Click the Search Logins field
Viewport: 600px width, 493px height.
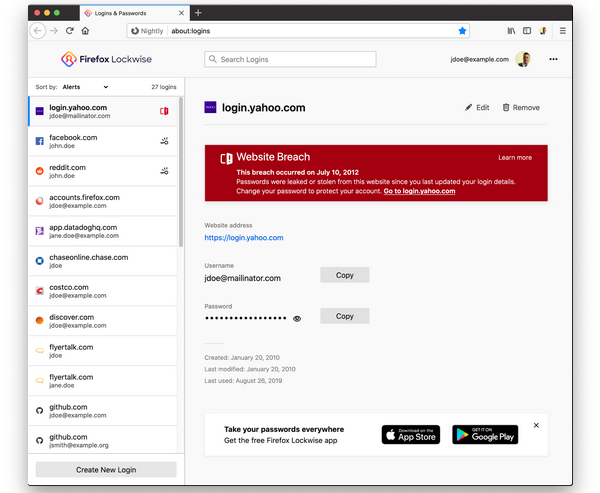pyautogui.click(x=290, y=59)
